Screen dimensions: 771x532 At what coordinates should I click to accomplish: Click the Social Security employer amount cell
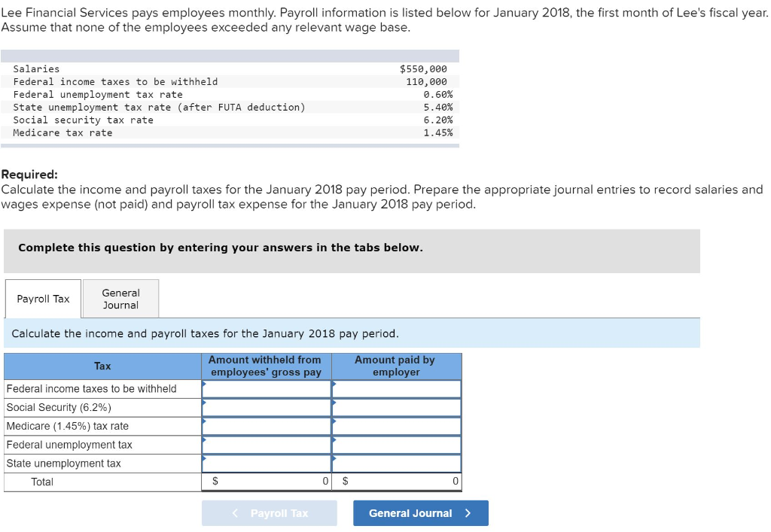pyautogui.click(x=397, y=407)
